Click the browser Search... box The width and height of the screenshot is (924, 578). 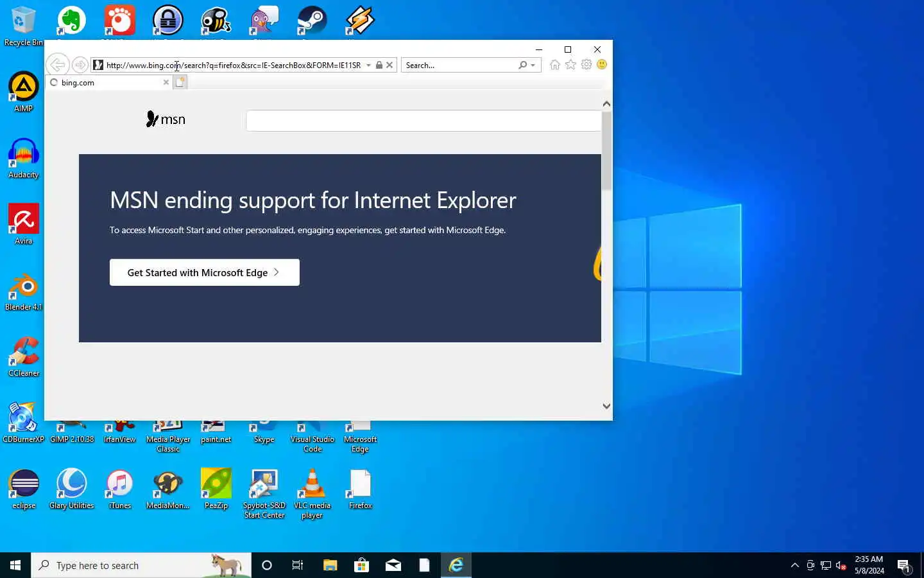(x=459, y=65)
